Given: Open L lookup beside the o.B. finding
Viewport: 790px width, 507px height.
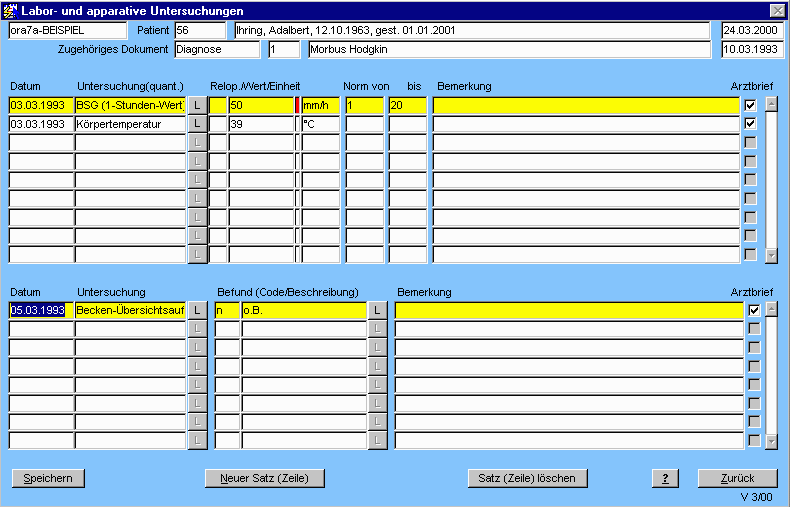Looking at the screenshot, I should click(x=377, y=311).
